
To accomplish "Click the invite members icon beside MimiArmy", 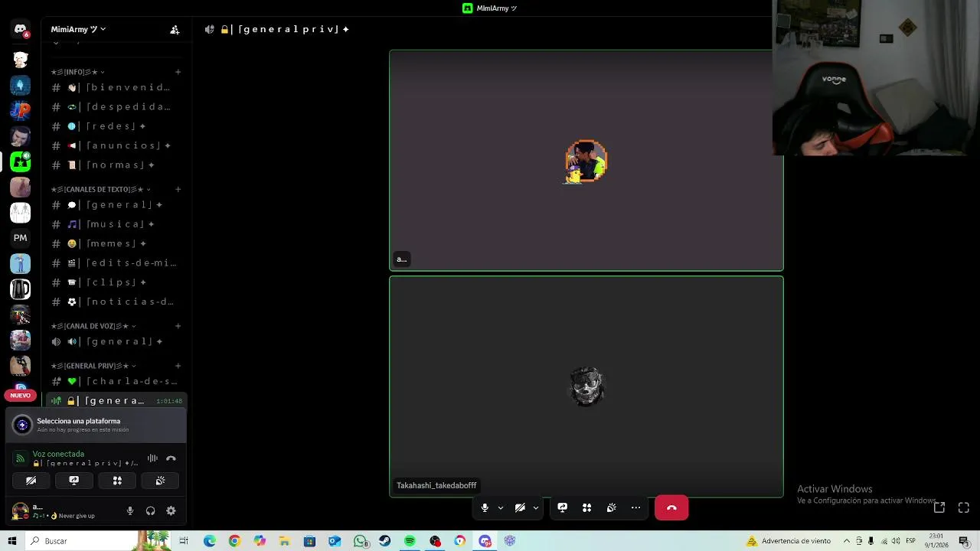I will pos(175,29).
